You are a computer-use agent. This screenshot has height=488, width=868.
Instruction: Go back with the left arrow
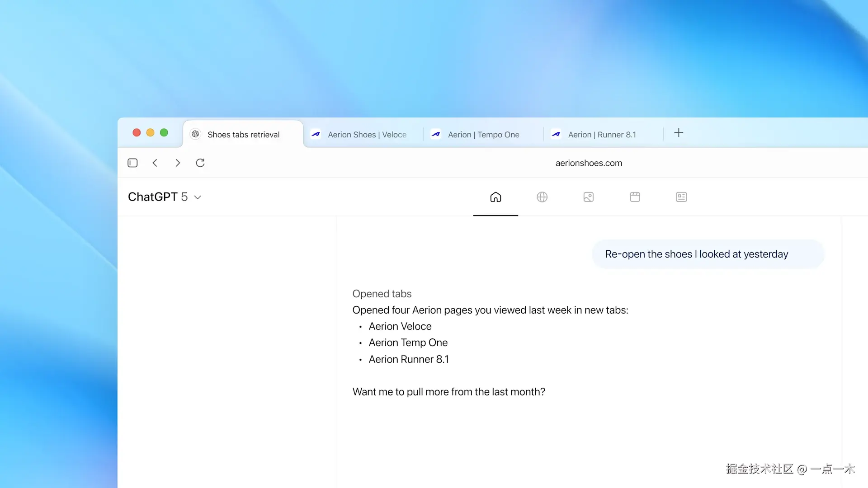point(155,163)
